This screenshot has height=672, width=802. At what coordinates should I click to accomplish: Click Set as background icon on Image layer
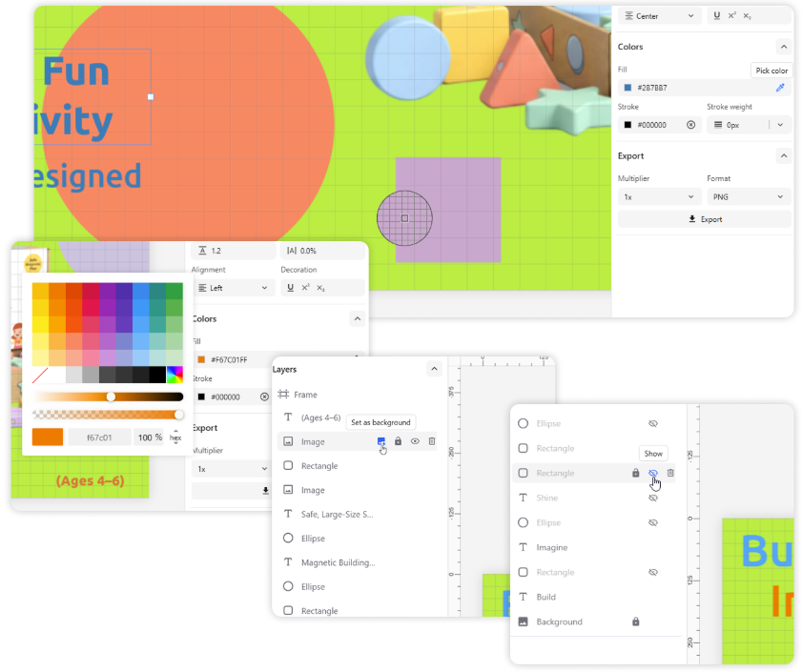(x=381, y=441)
